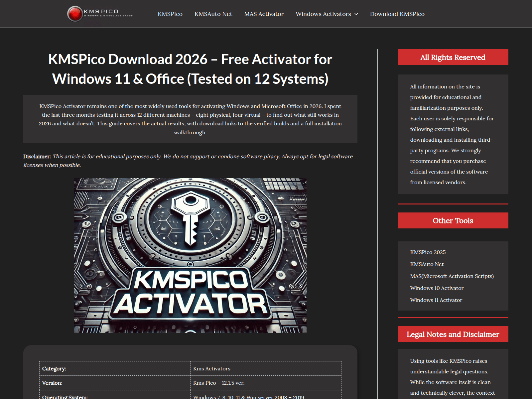Click the Other Tools sidebar heading
The width and height of the screenshot is (532, 399).
tap(453, 220)
